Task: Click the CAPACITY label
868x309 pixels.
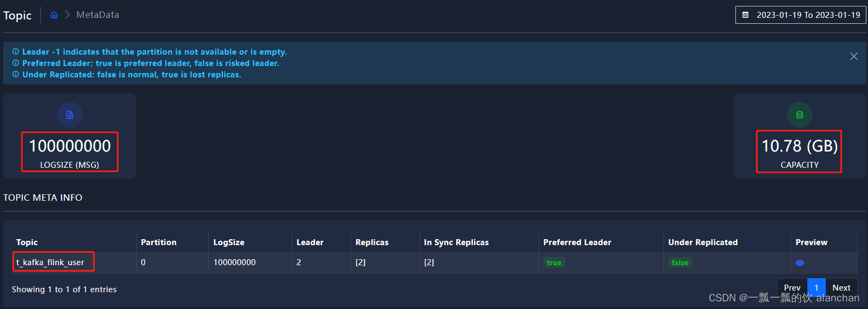Action: click(x=800, y=165)
